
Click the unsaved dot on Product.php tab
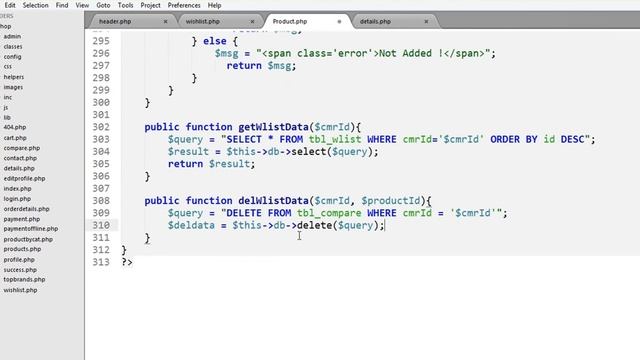339,22
